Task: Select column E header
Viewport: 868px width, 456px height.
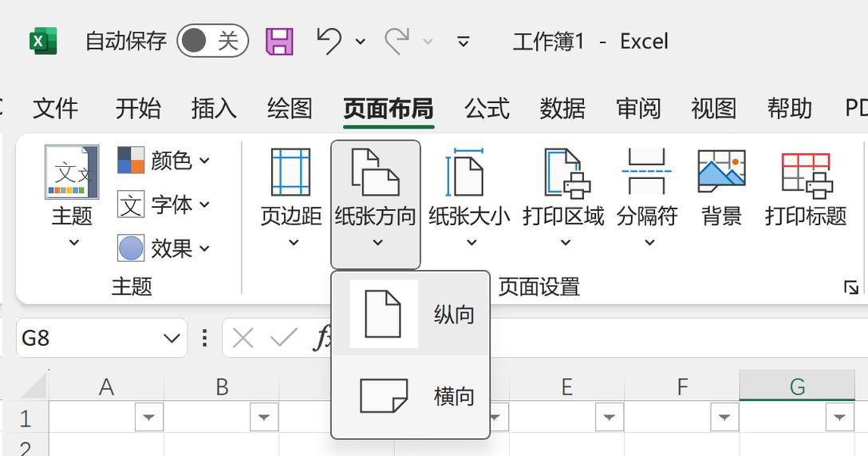Action: point(567,387)
